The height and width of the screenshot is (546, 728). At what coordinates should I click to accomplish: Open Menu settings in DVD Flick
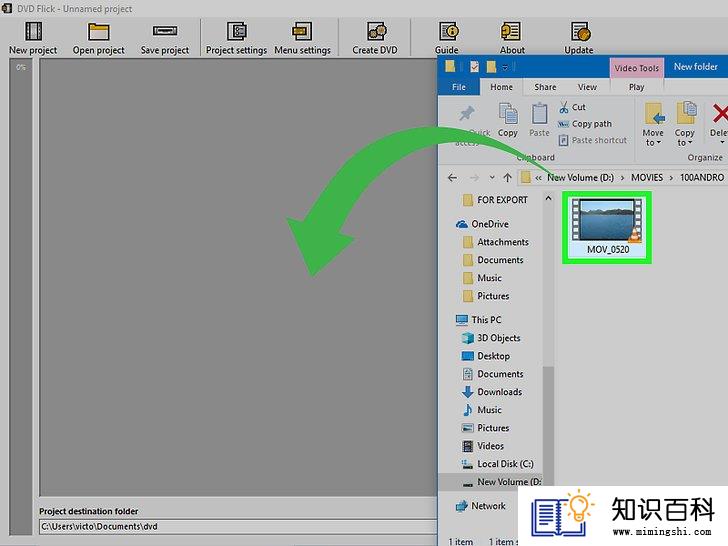coord(302,39)
